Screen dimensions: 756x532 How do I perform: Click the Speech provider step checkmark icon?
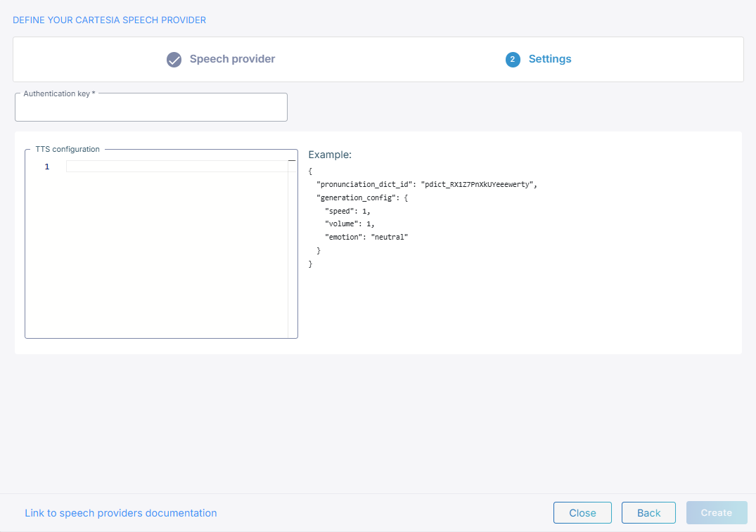(x=174, y=60)
